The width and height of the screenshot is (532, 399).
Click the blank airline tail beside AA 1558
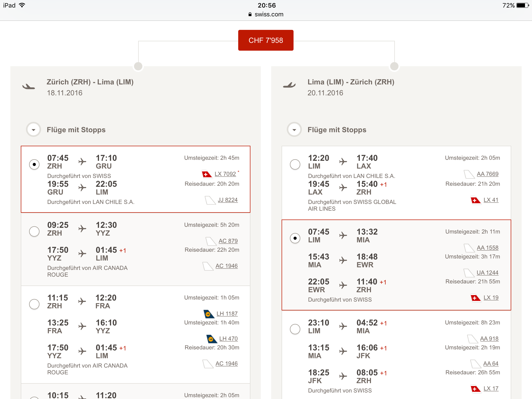pos(469,248)
